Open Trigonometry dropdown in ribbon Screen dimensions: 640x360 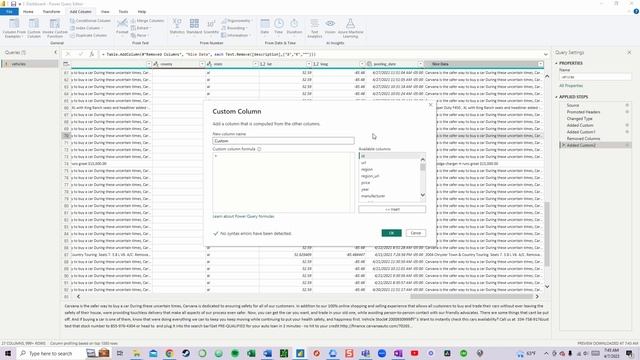pyautogui.click(x=237, y=20)
